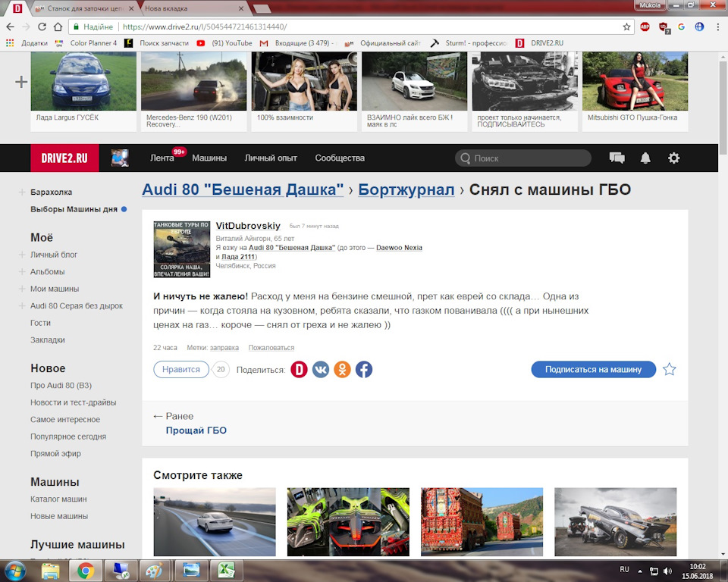Image resolution: width=728 pixels, height=582 pixels.
Task: Open the Гости sidebar link
Action: [x=40, y=323]
